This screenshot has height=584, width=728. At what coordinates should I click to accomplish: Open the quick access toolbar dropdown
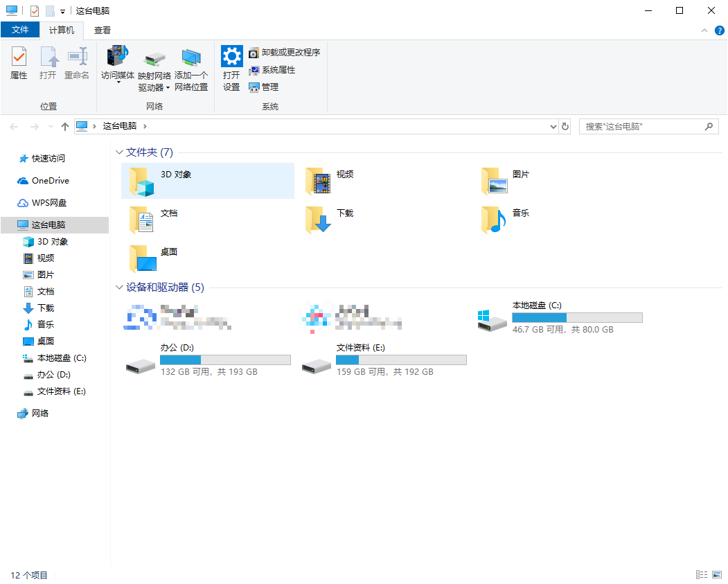(x=61, y=10)
